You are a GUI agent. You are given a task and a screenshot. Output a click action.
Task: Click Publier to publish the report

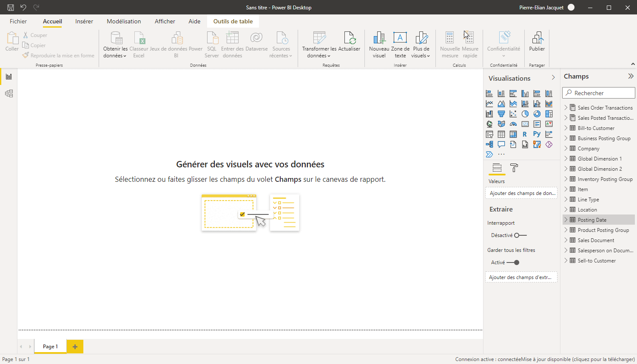537,42
